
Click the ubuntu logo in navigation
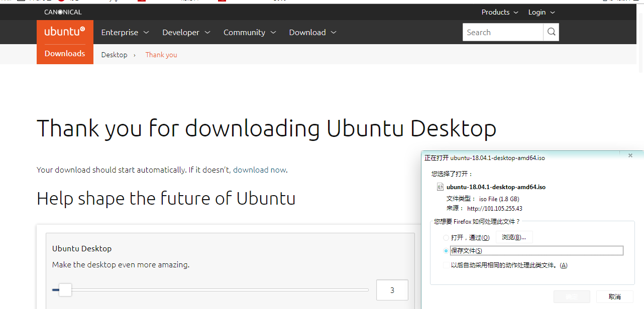[65, 32]
